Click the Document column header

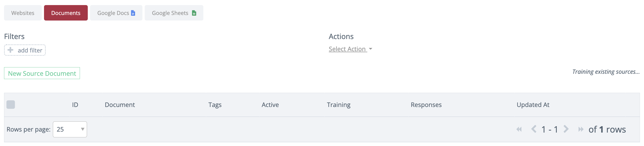point(120,105)
